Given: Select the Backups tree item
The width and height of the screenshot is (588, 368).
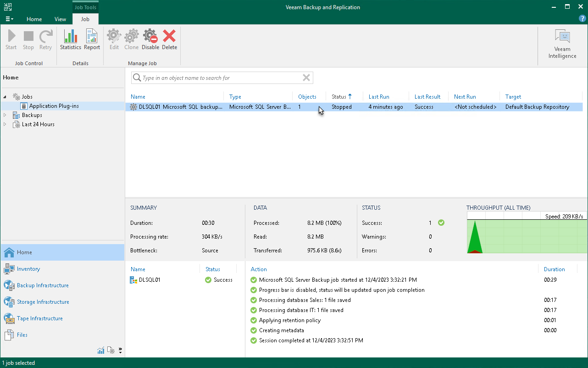Looking at the screenshot, I should point(32,115).
